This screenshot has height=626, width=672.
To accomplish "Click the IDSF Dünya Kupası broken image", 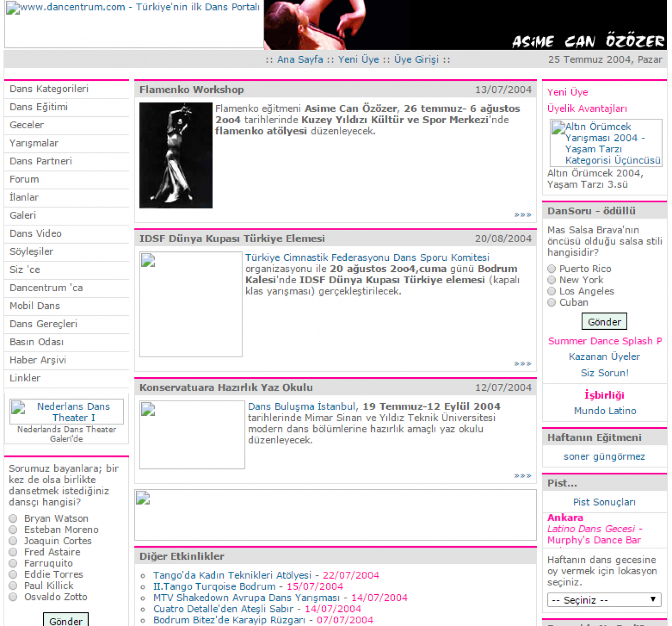I will [191, 304].
